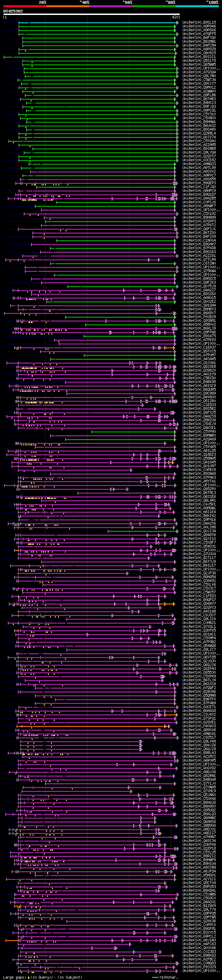Image resolution: width=222 pixels, height=980 pixels.
Task: Click the UniRef100_B9RKQ3 label
Action: tap(199, 955)
